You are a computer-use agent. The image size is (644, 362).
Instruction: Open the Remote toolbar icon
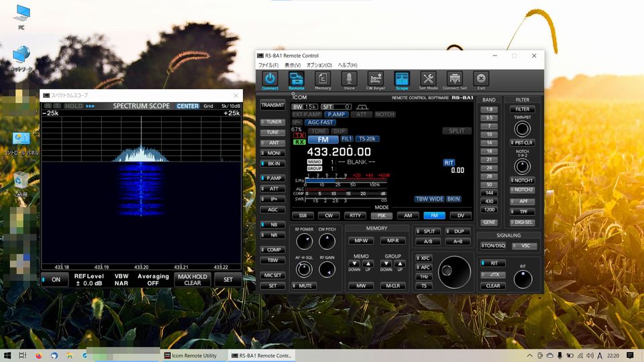pyautogui.click(x=296, y=80)
